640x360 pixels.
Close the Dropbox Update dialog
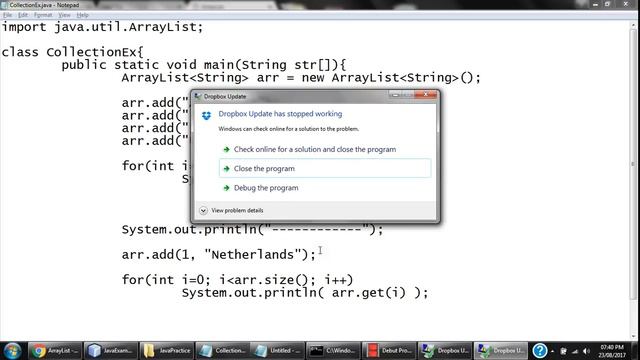click(425, 95)
